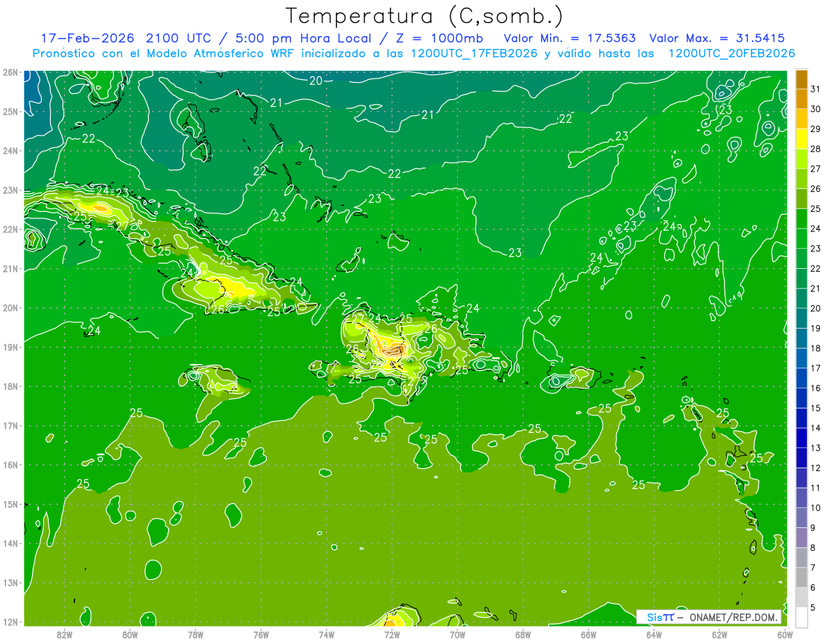Click the 17N latitude axis label
The image size is (834, 644).
click(10, 426)
